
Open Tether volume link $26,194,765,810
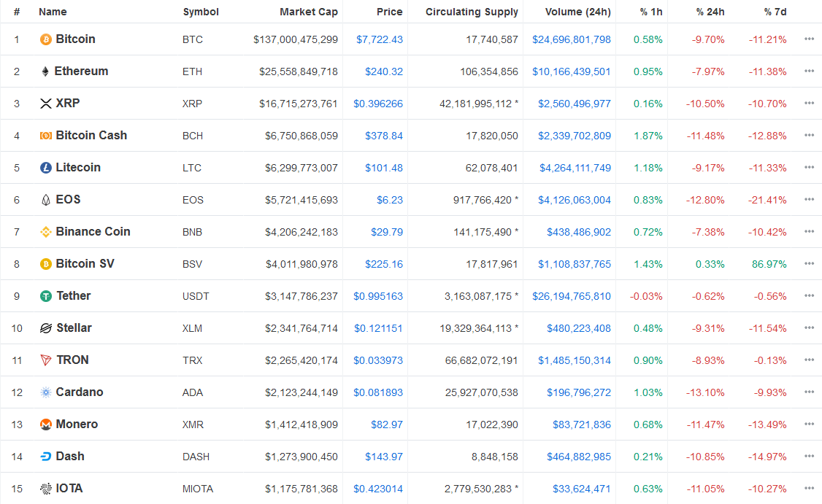[572, 297]
